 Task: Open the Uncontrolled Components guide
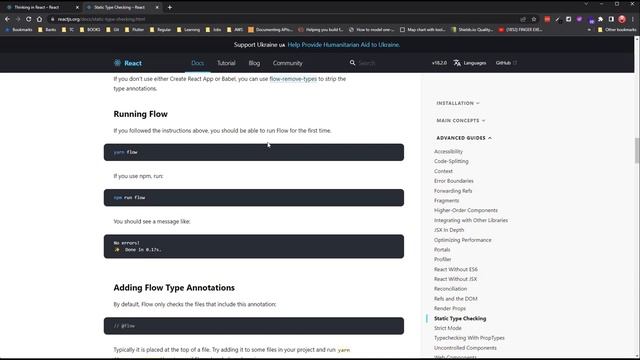tap(465, 348)
